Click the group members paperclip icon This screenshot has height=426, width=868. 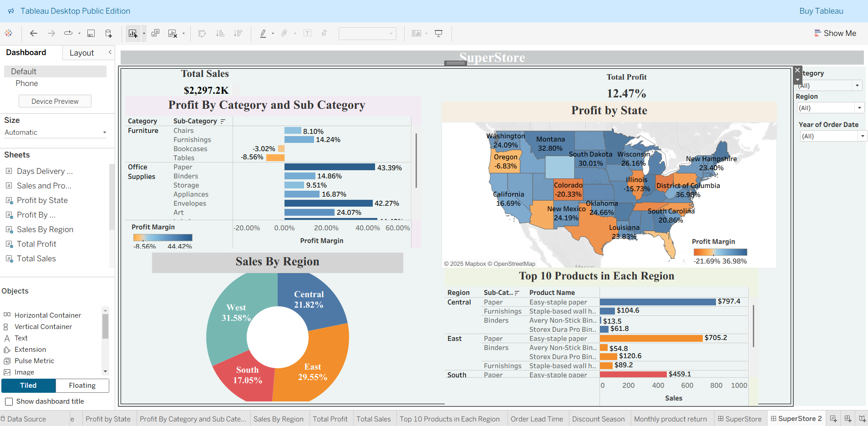(x=284, y=33)
